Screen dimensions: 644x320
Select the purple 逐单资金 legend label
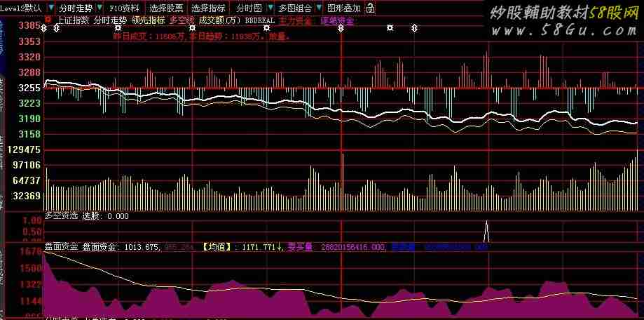337,20
